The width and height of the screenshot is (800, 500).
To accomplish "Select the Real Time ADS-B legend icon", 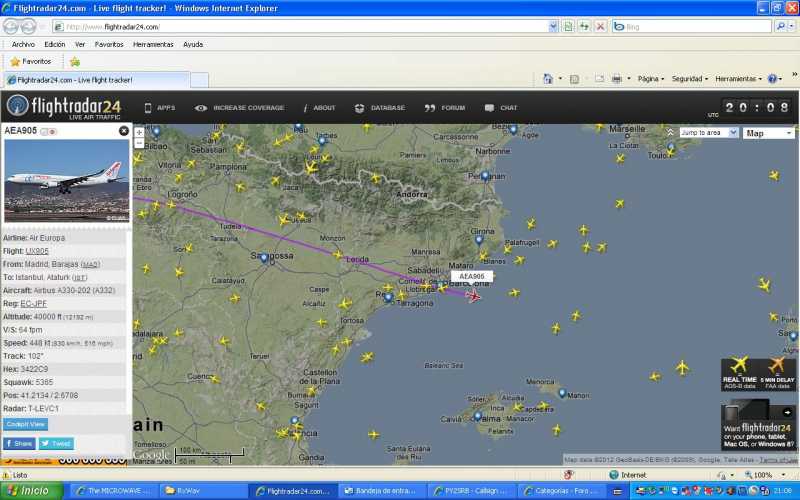I will pyautogui.click(x=739, y=373).
